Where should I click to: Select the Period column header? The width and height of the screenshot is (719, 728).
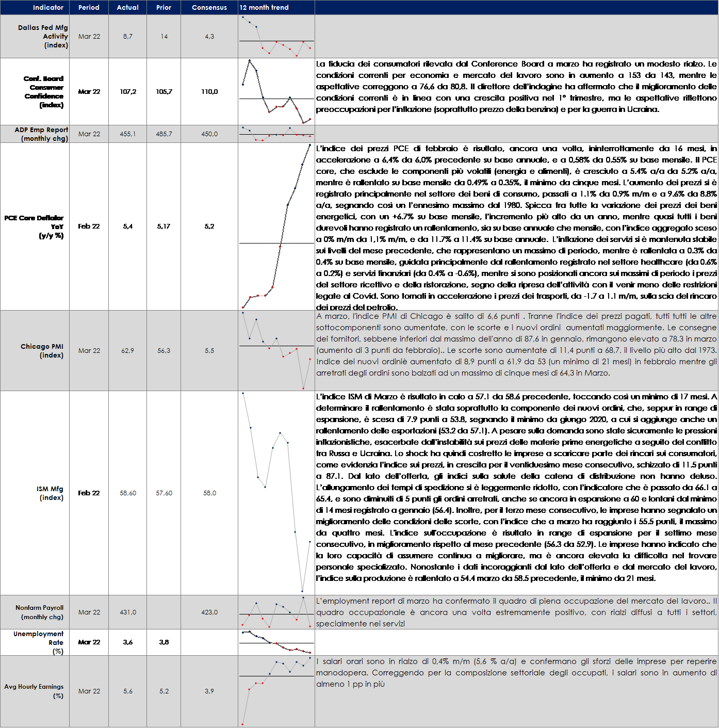89,8
